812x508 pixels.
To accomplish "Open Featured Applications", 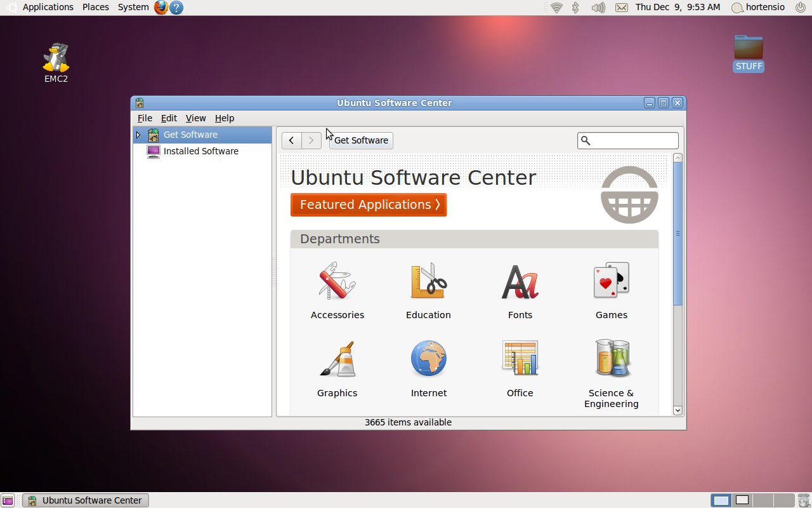I will [x=368, y=204].
